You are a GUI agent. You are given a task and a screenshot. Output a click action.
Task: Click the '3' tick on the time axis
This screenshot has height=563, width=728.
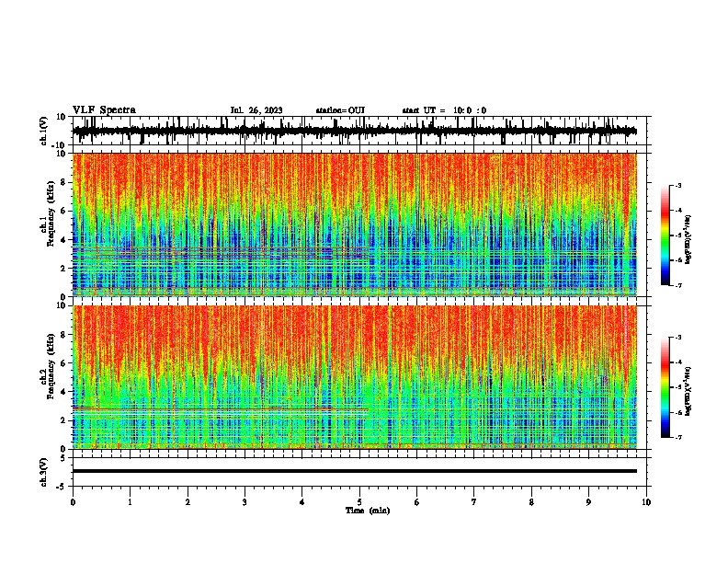[245, 502]
